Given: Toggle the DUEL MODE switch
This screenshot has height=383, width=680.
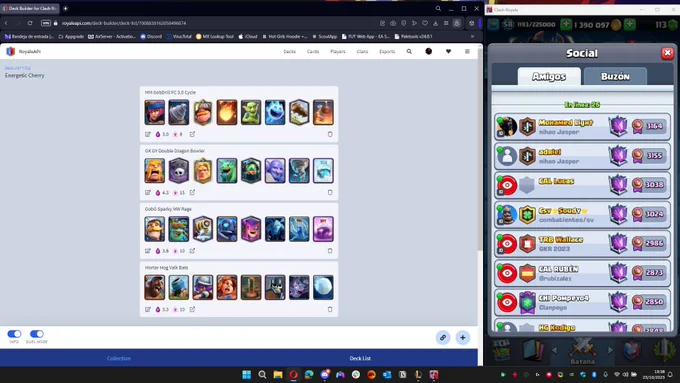Looking at the screenshot, I should (x=37, y=334).
